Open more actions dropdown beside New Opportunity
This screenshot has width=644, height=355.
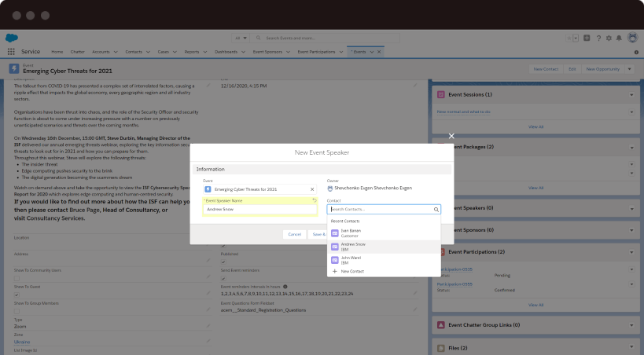click(x=630, y=69)
